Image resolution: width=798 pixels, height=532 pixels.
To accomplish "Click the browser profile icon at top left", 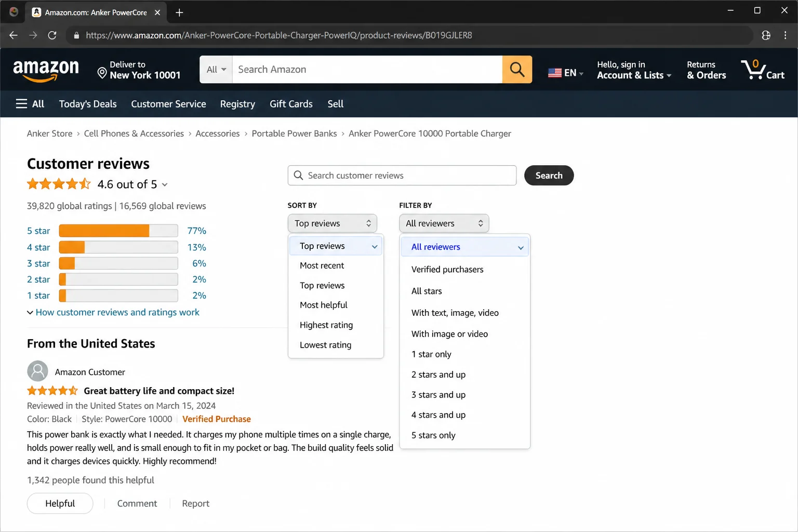I will click(x=14, y=12).
